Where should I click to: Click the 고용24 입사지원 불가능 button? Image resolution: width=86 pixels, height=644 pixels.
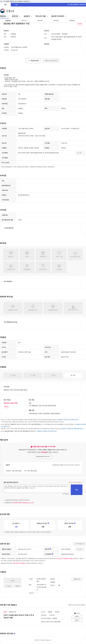51,61
